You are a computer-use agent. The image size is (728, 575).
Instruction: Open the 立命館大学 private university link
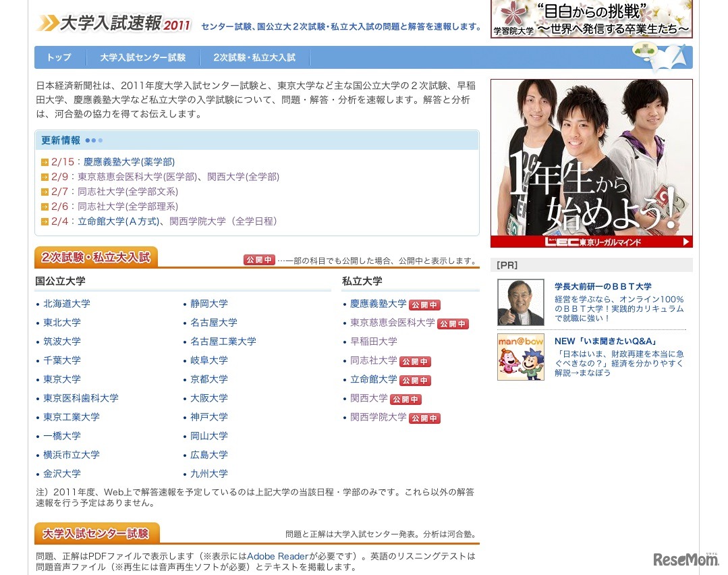(x=374, y=379)
